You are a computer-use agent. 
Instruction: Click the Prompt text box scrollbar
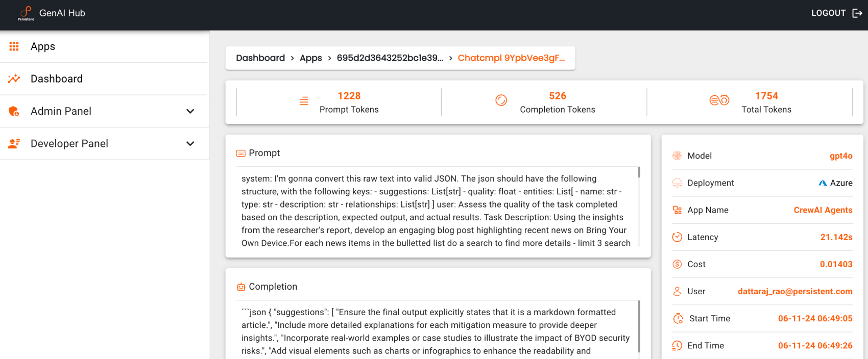pyautogui.click(x=639, y=172)
